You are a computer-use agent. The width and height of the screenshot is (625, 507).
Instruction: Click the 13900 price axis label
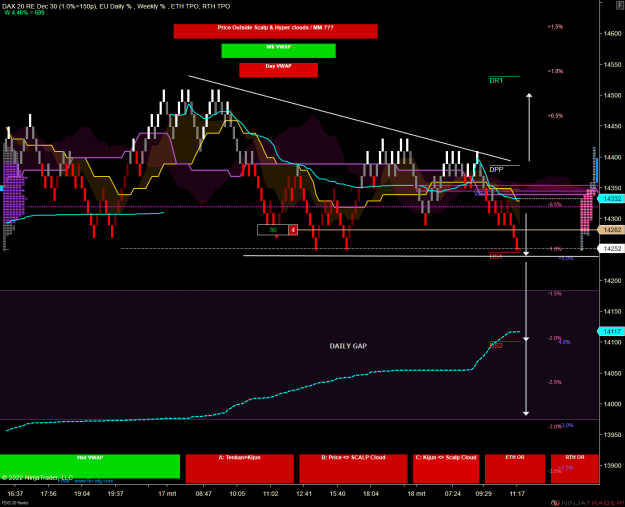(613, 466)
